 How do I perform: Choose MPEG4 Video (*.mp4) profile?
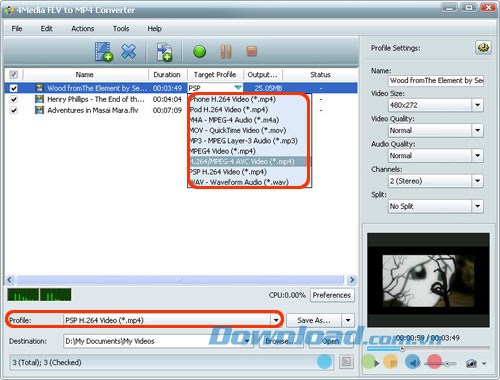click(x=249, y=151)
